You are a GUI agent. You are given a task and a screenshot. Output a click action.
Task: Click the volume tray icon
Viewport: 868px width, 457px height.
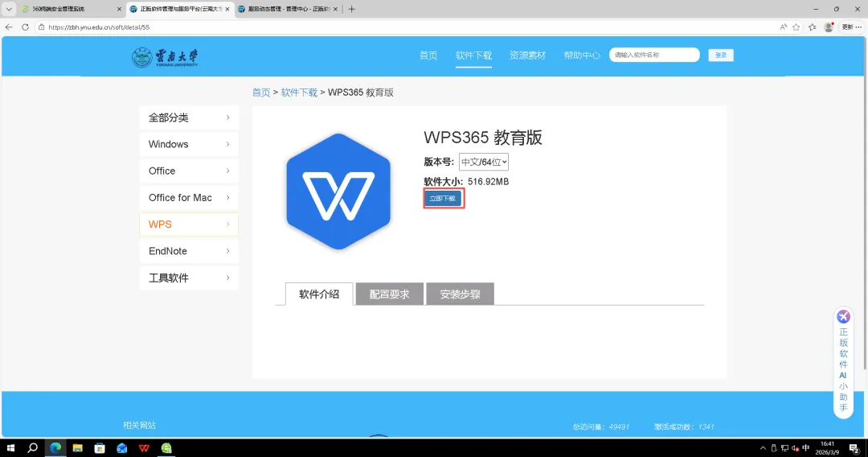795,448
